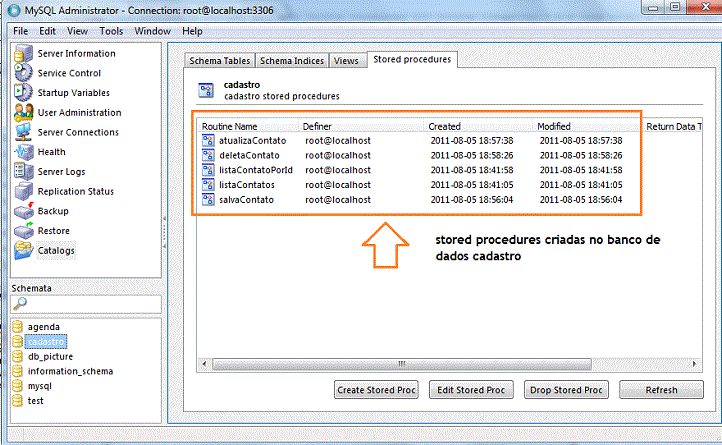
Task: Select the atualizaContato routine name
Action: point(252,140)
